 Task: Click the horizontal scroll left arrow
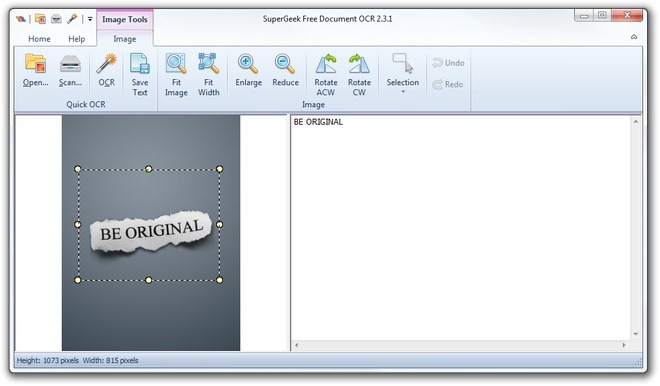[x=296, y=345]
